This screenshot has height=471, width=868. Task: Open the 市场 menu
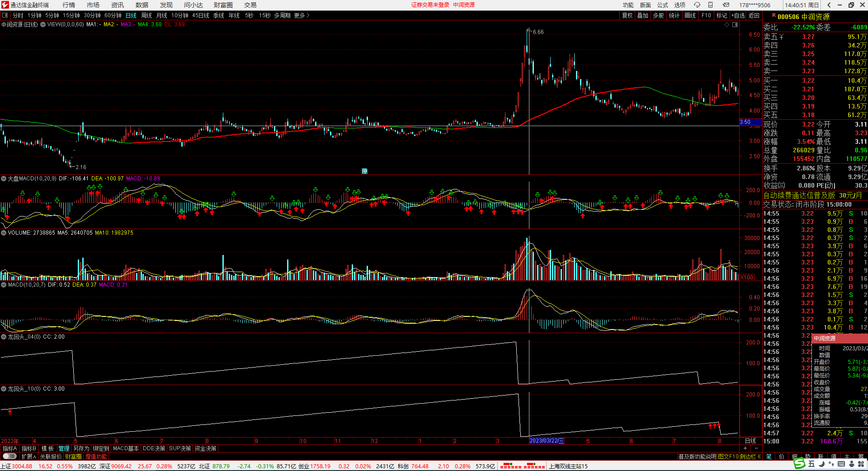(x=93, y=5)
